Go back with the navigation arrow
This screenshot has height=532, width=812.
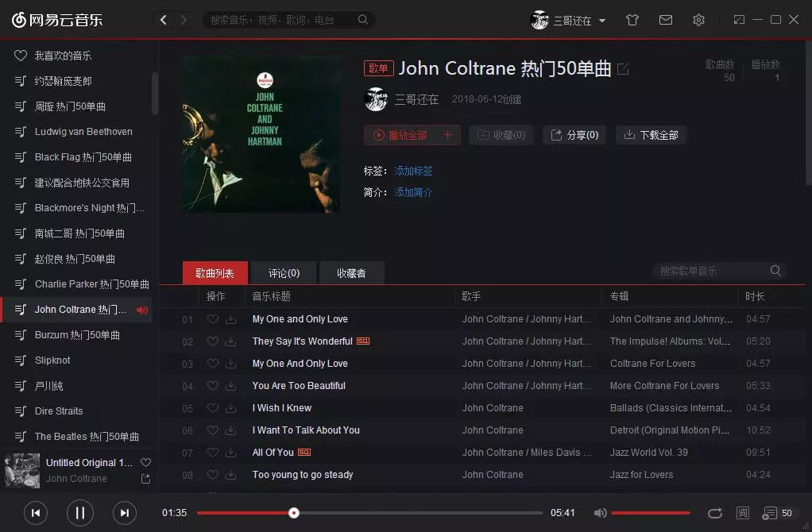click(x=164, y=20)
